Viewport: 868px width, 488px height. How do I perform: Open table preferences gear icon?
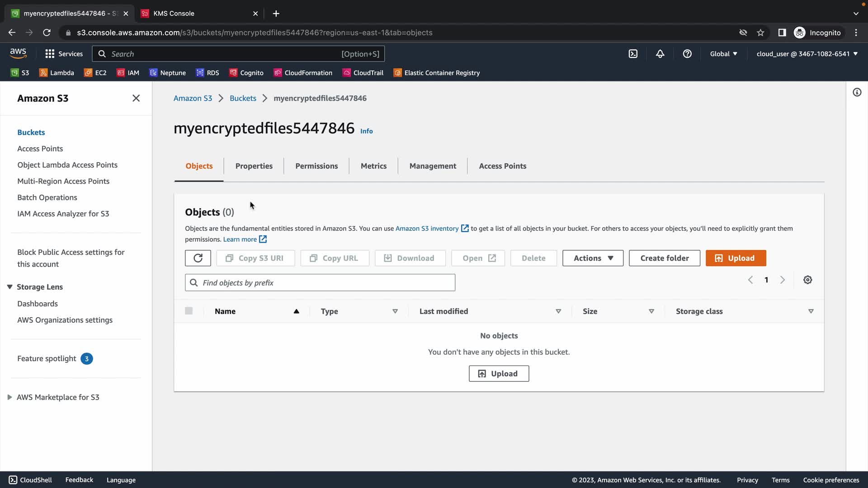pos(807,280)
